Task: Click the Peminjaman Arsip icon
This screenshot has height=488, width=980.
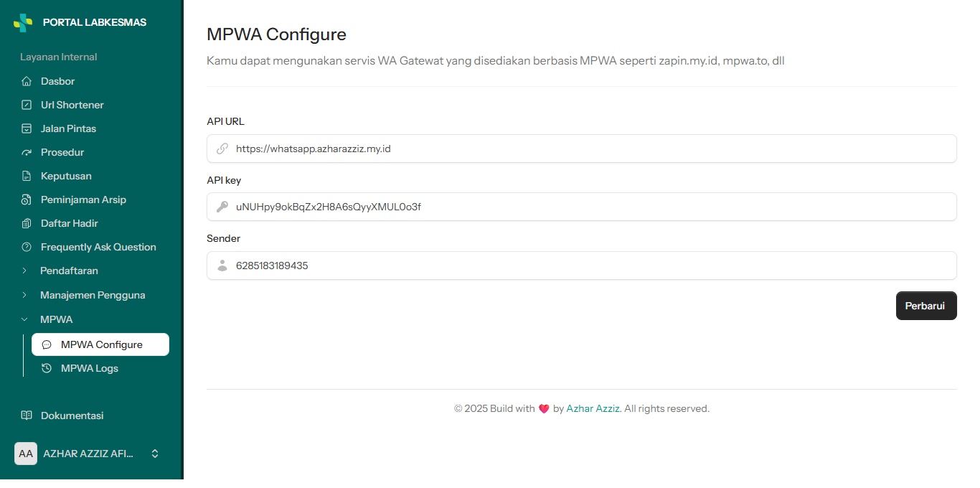Action: pyautogui.click(x=27, y=200)
